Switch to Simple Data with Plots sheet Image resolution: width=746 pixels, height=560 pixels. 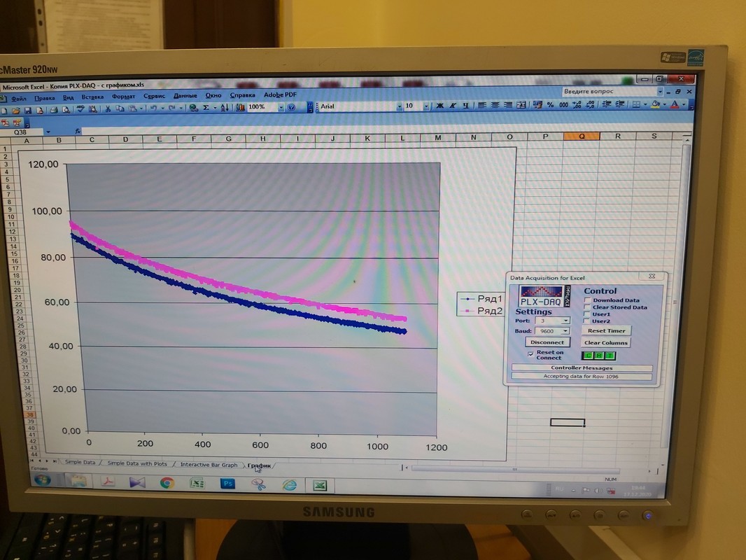click(137, 463)
